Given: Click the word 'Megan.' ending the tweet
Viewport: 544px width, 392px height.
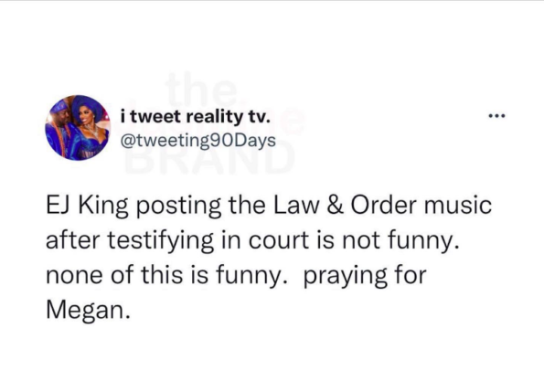Looking at the screenshot, I should pyautogui.click(x=89, y=310).
